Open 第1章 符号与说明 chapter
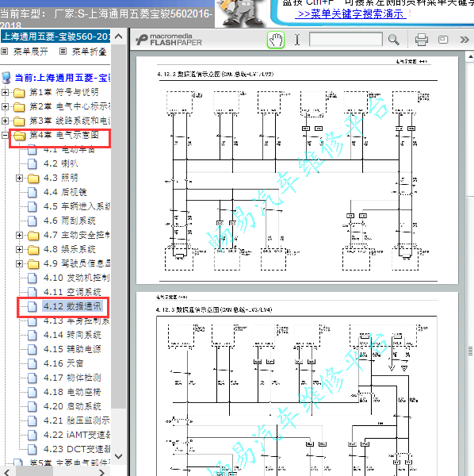 click(63, 92)
